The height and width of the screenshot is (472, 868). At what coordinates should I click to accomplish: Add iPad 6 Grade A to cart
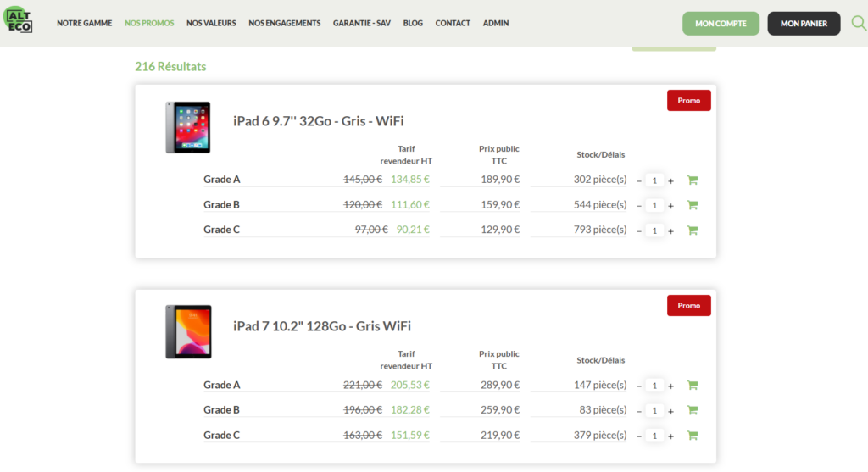pyautogui.click(x=693, y=180)
